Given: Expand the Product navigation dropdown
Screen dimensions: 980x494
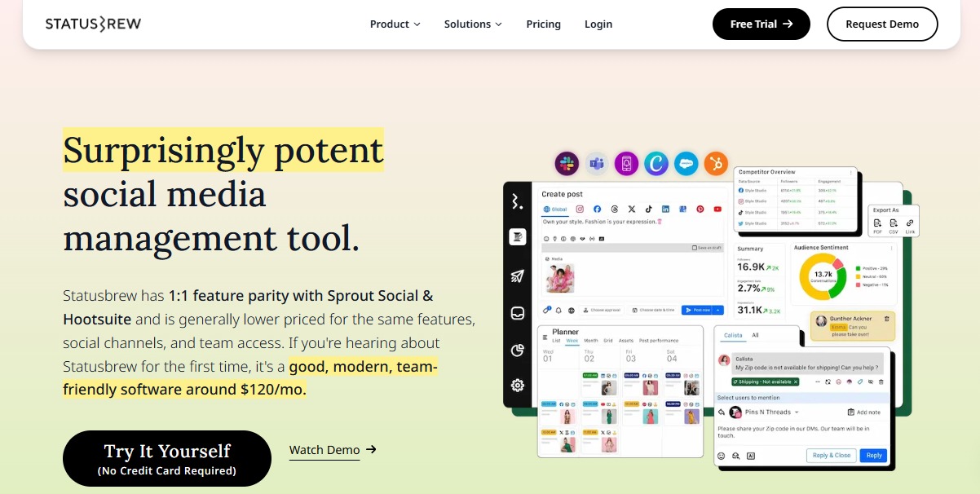Looking at the screenshot, I should tap(395, 24).
